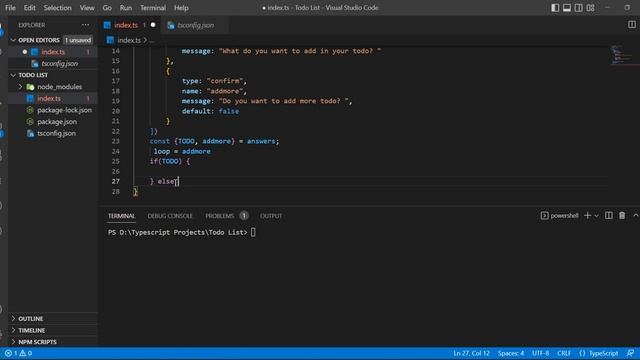The height and width of the screenshot is (360, 640).
Task: Open the Terminal menu
Action: click(x=153, y=8)
